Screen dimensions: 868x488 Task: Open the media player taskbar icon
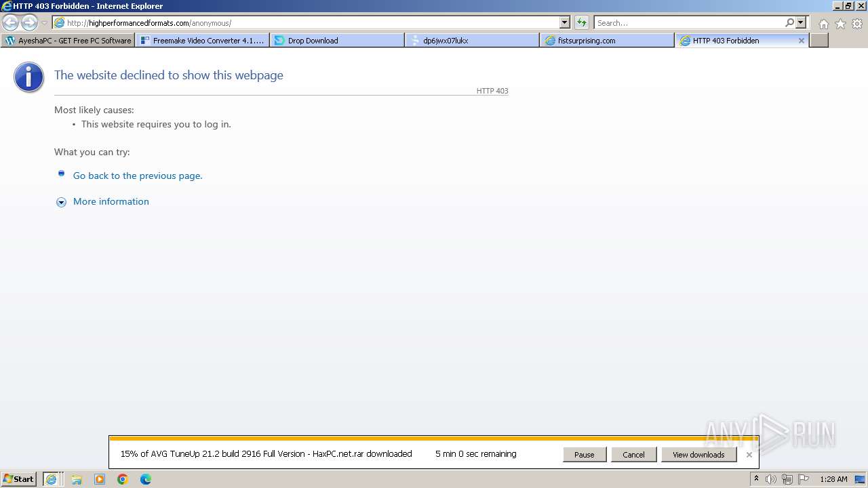click(100, 479)
